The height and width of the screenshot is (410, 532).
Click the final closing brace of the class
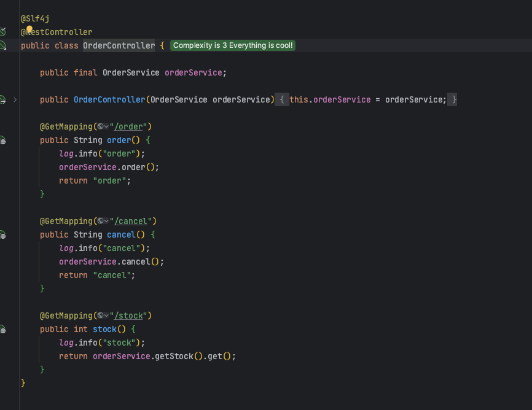point(23,383)
